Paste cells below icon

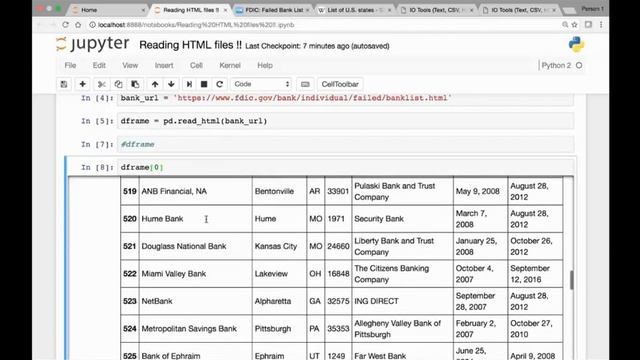(135, 84)
